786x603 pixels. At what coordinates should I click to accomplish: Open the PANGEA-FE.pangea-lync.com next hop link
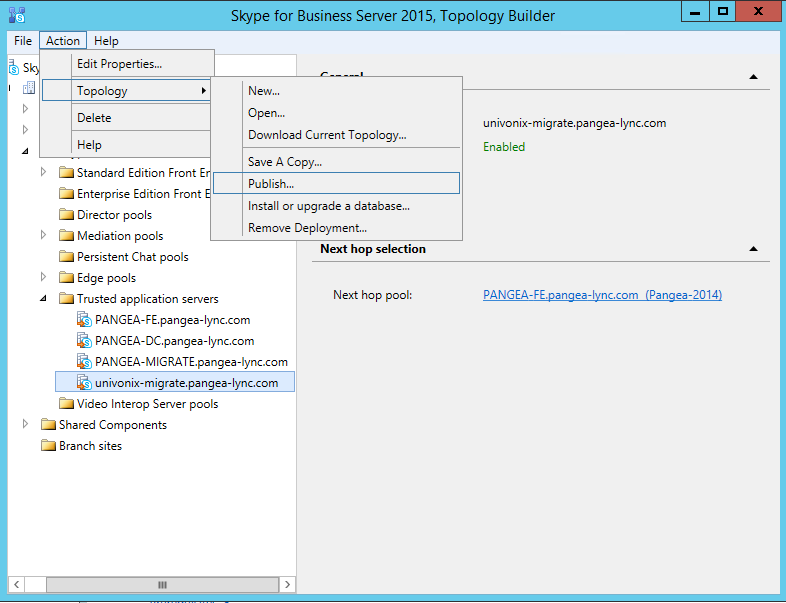point(603,295)
